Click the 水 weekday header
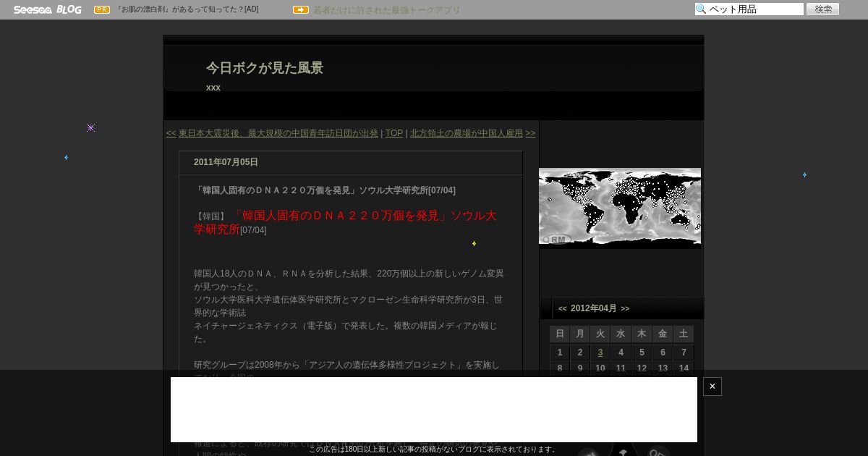 click(x=621, y=334)
